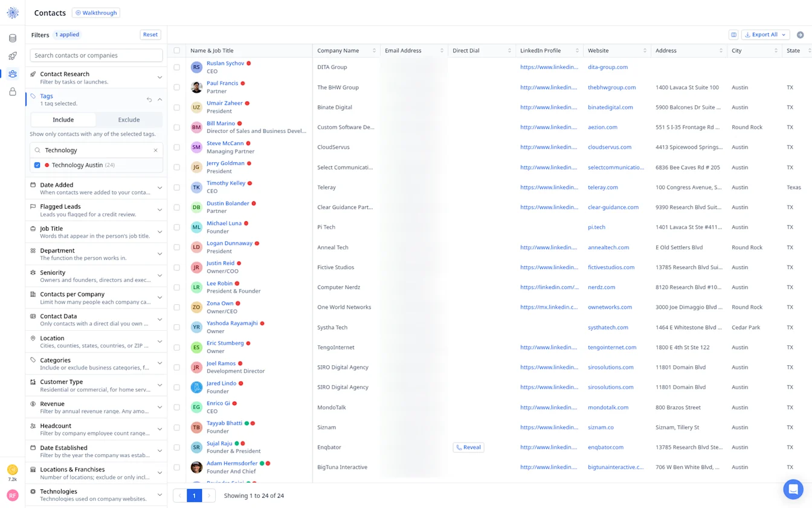This screenshot has width=812, height=508.
Task: Expand the Location filter section
Action: (x=96, y=342)
